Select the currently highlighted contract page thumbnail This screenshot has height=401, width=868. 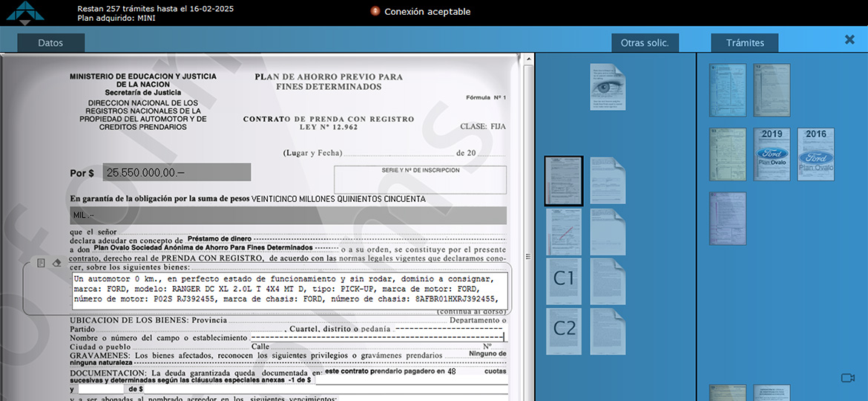point(564,180)
